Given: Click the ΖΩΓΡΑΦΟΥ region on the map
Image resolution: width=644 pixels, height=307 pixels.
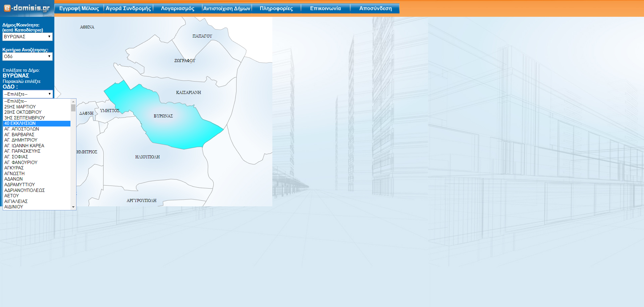Looking at the screenshot, I should pos(185,61).
